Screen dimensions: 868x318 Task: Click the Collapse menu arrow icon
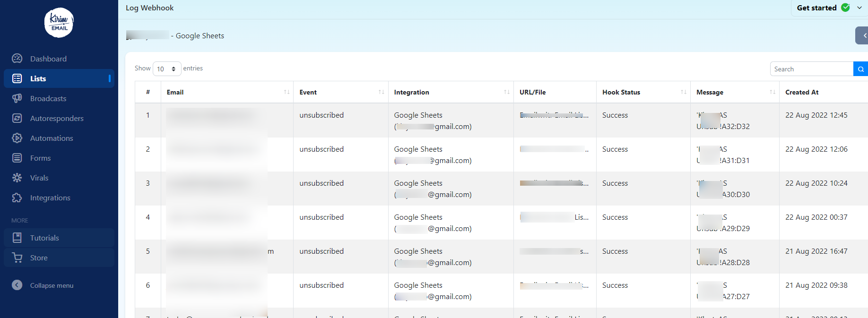coord(17,285)
